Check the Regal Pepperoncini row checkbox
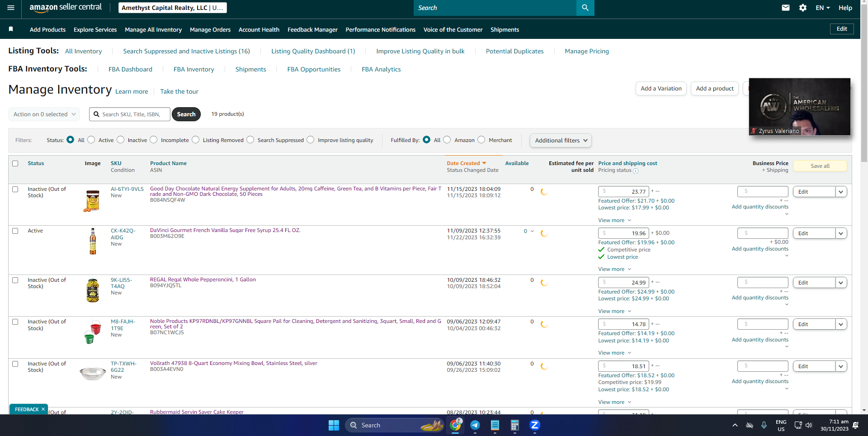Image resolution: width=868 pixels, height=436 pixels. (15, 280)
